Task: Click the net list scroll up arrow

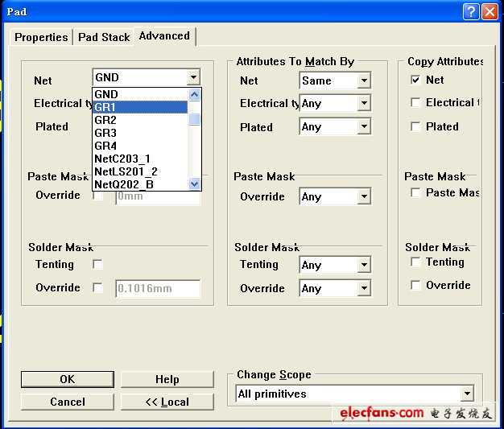Action: tap(195, 94)
